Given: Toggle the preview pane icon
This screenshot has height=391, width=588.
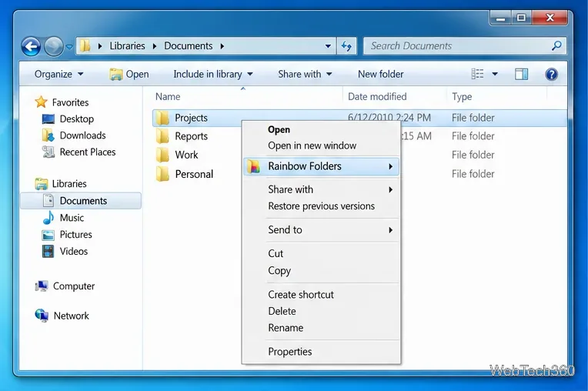Looking at the screenshot, I should tap(521, 74).
